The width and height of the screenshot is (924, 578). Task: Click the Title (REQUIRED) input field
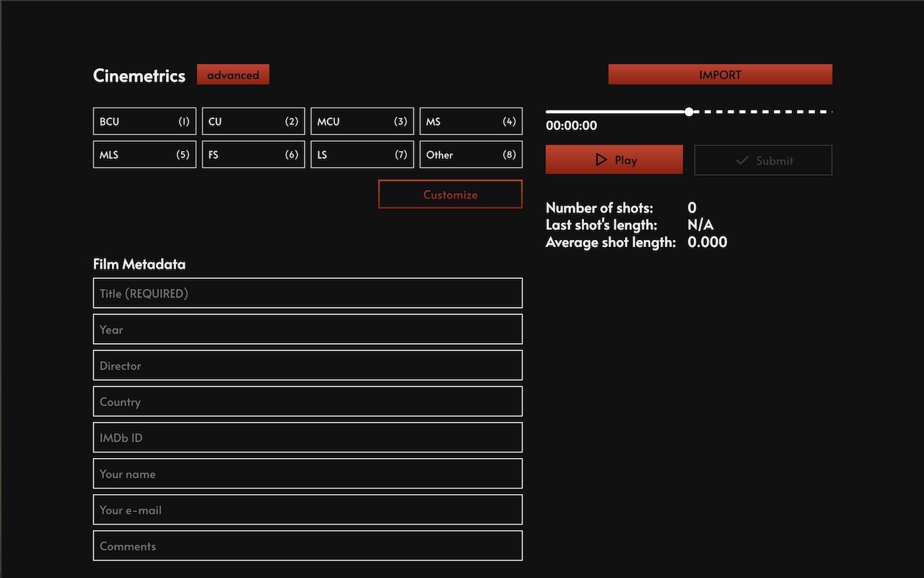[x=308, y=293]
